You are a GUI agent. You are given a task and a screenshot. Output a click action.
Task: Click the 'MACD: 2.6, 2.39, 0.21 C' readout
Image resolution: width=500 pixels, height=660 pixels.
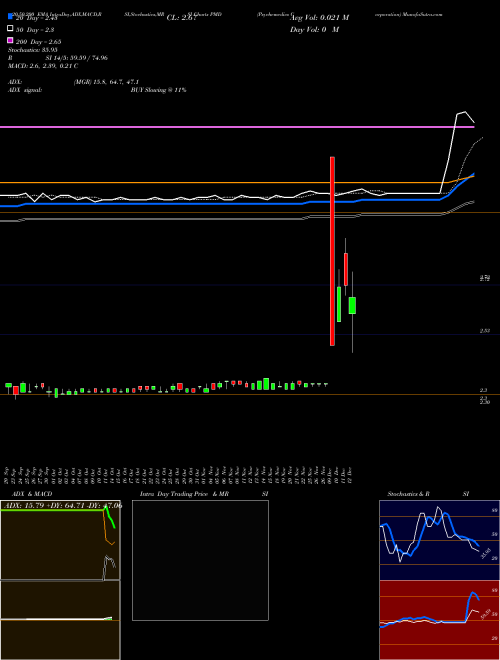(x=43, y=66)
